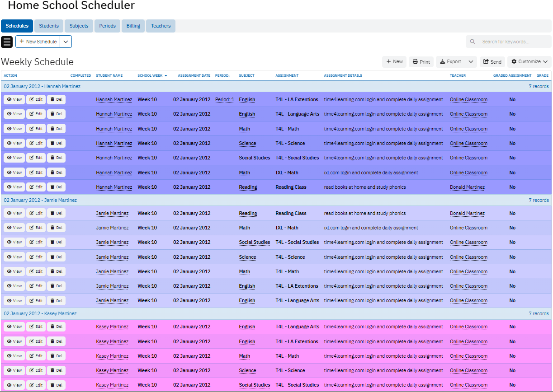Open Donald Martinez teacher link in Hannah's row
The width and height of the screenshot is (553, 392).
coord(467,187)
